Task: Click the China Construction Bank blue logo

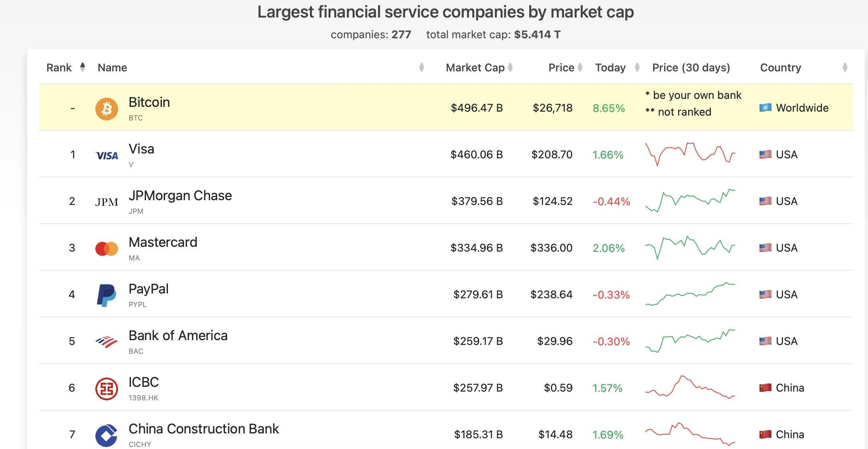Action: (107, 435)
